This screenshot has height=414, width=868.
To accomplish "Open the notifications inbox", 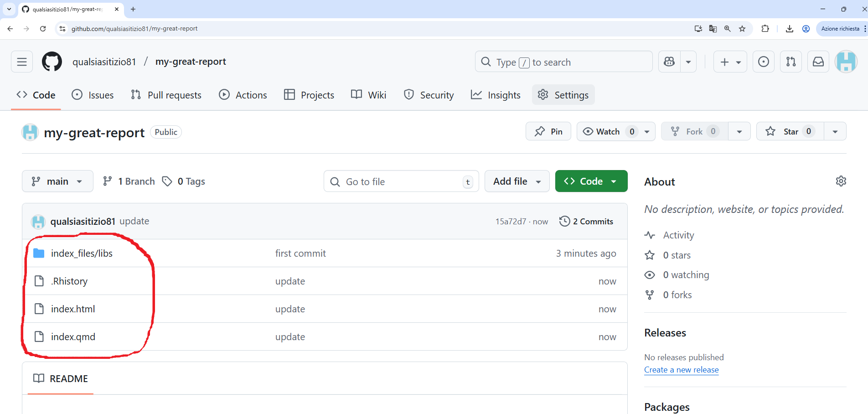I will (x=818, y=62).
